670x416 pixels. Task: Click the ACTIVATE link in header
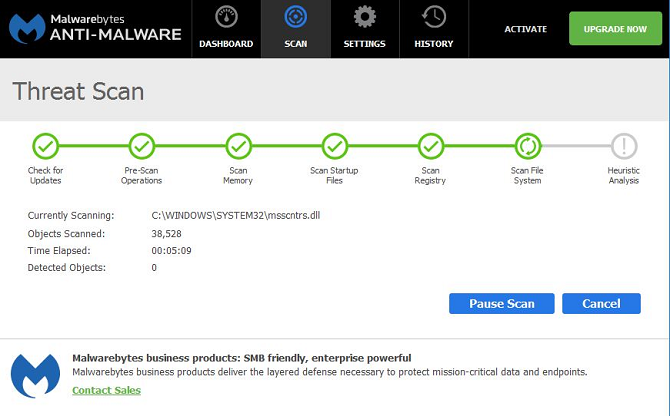pyautogui.click(x=526, y=29)
